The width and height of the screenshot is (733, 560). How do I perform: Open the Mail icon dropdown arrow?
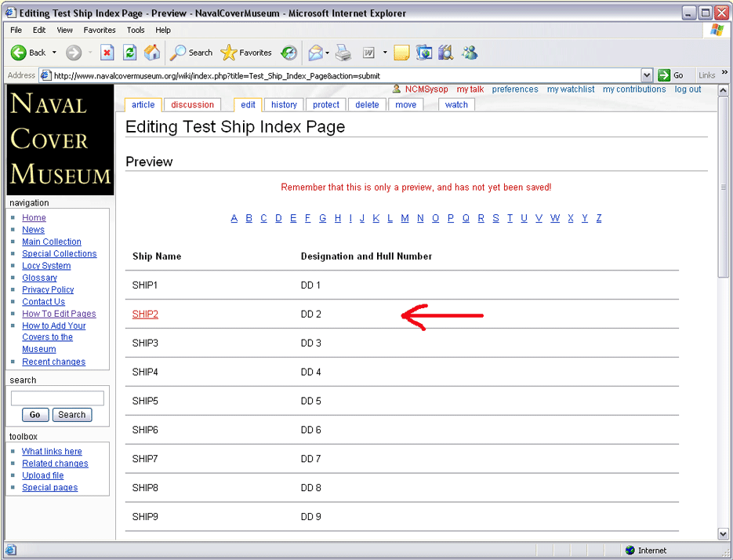pos(327,53)
